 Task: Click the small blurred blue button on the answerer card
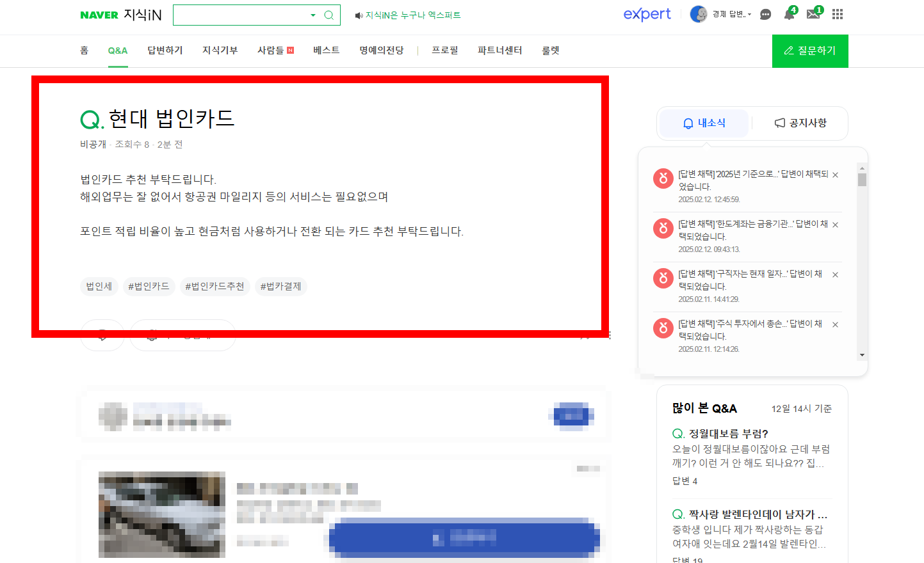point(572,415)
